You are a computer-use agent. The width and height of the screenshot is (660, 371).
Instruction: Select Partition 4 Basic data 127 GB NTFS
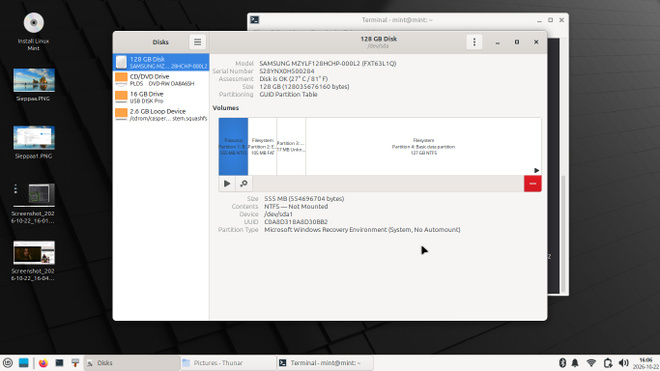coord(423,147)
